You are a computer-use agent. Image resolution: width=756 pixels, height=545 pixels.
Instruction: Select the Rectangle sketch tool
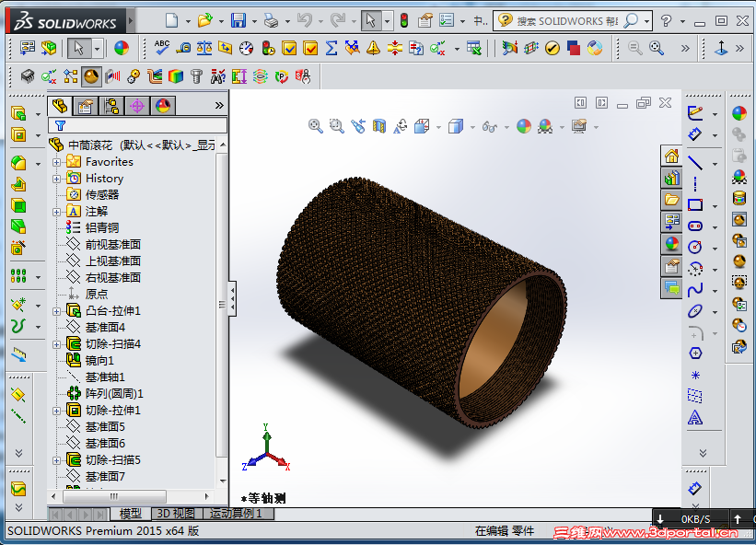[695, 204]
